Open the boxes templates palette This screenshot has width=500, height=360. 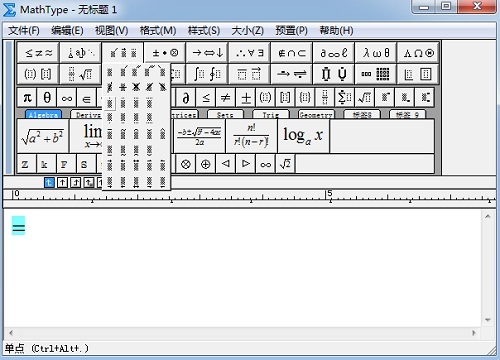click(418, 74)
